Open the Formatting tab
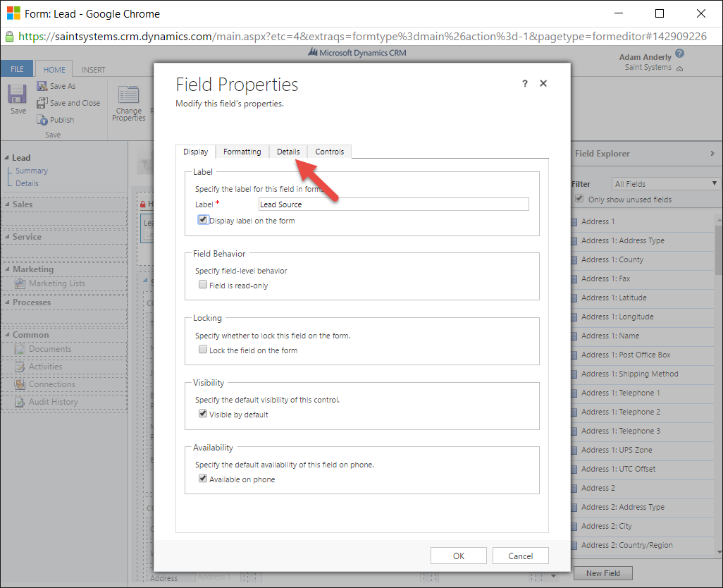The height and width of the screenshot is (588, 723). [242, 152]
